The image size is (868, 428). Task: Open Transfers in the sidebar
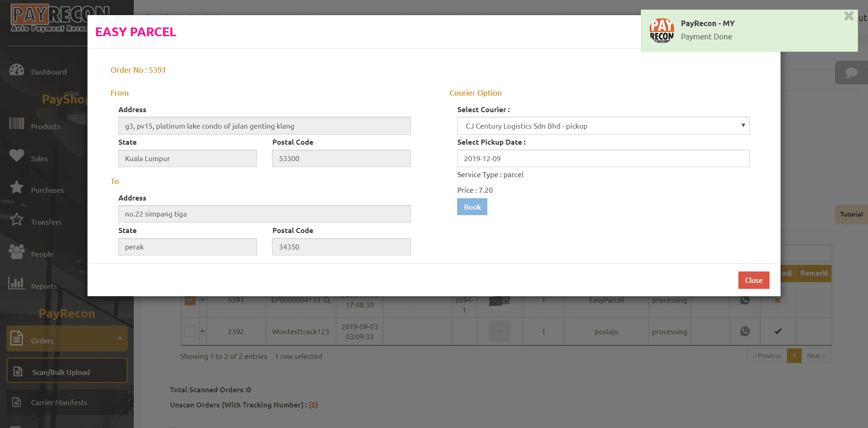pos(46,222)
